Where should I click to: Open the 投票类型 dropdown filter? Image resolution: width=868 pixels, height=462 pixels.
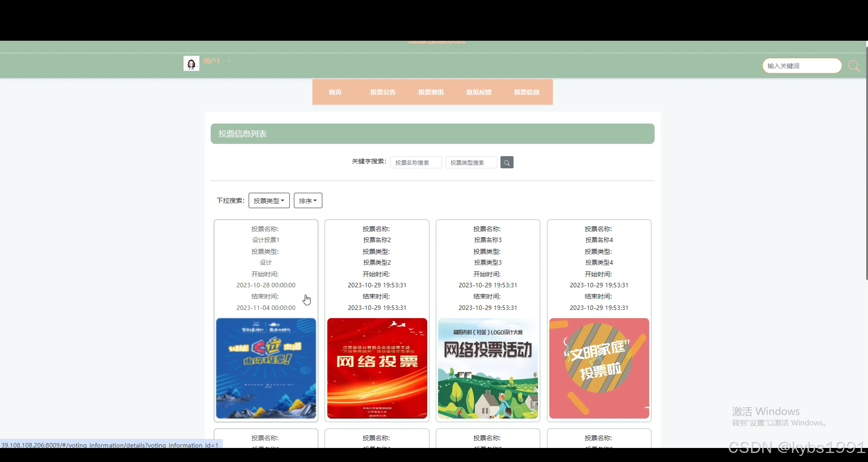tap(269, 200)
